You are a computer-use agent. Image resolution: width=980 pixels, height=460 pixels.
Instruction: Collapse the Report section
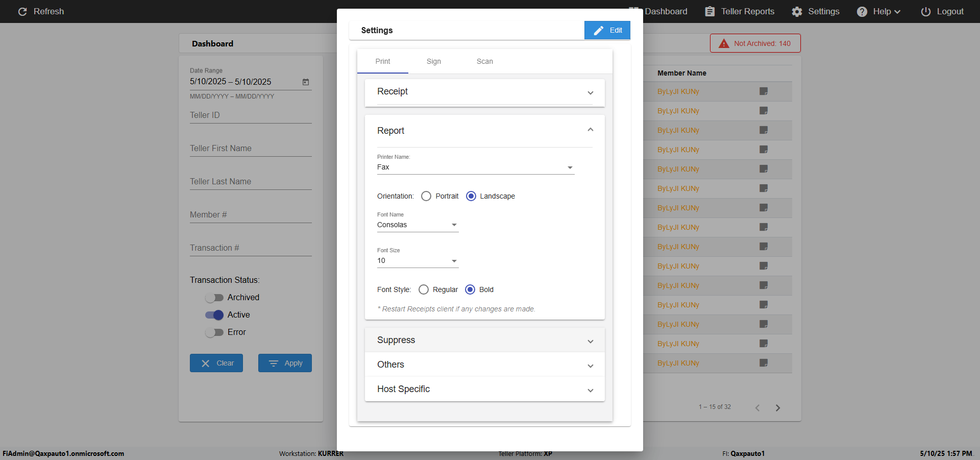pos(484,131)
